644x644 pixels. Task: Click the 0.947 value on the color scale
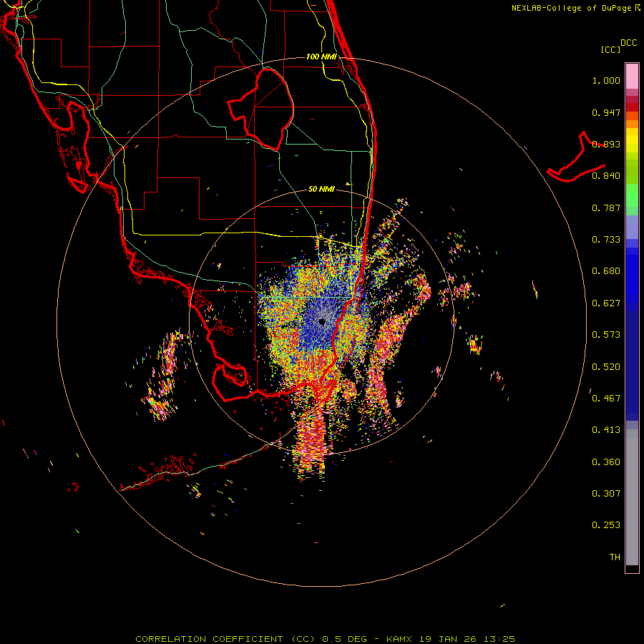(x=606, y=112)
